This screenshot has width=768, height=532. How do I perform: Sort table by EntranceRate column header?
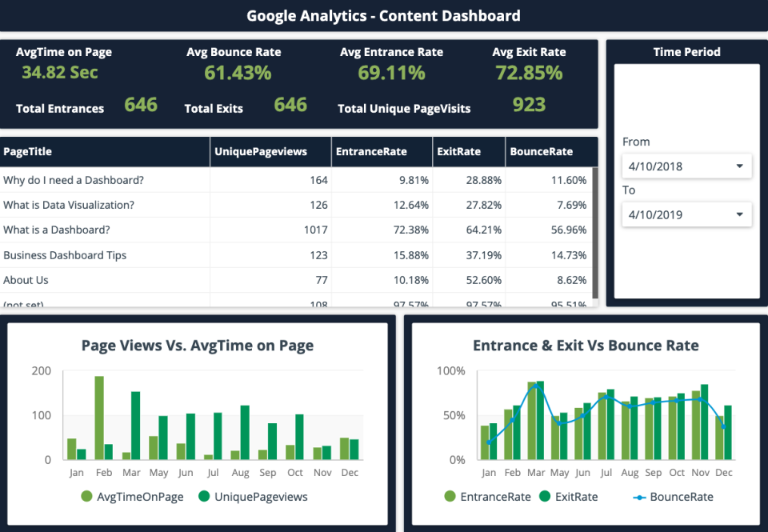(382, 152)
